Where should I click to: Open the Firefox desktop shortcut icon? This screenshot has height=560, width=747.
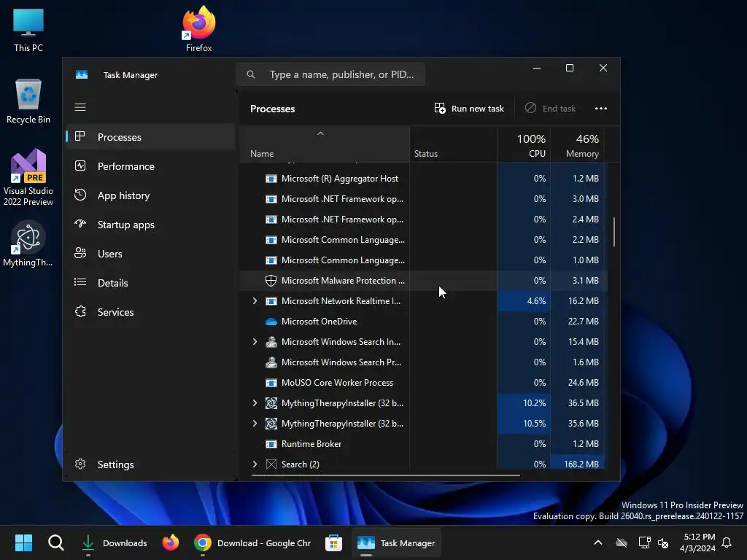198,28
